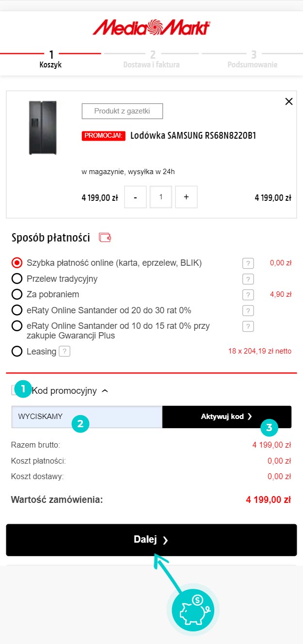Collapse the Kod promocyjny section chevron
The height and width of the screenshot is (644, 303).
click(105, 391)
